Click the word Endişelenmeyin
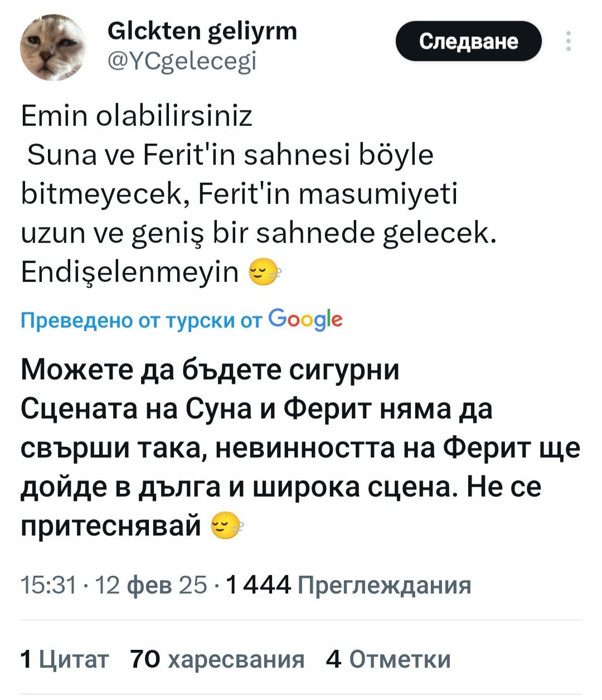Screen dimensions: 602x700 (129, 273)
